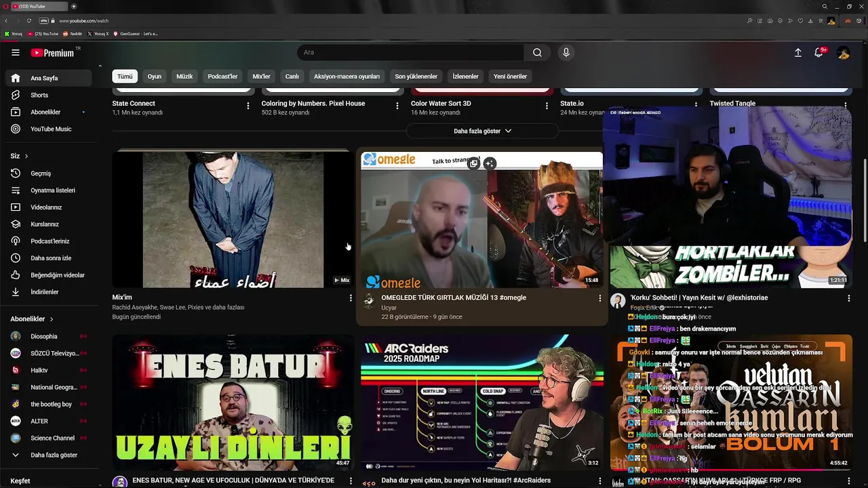Click the page vertical scrollbar thumb

(x=865, y=200)
